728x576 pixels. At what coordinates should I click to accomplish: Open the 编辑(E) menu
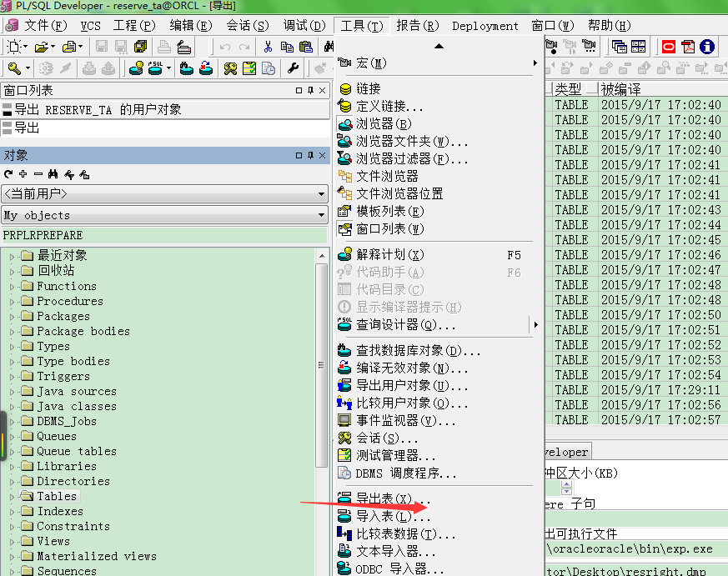coord(191,26)
